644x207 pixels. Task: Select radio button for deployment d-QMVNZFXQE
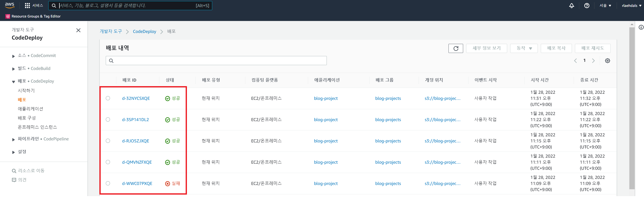tap(108, 162)
